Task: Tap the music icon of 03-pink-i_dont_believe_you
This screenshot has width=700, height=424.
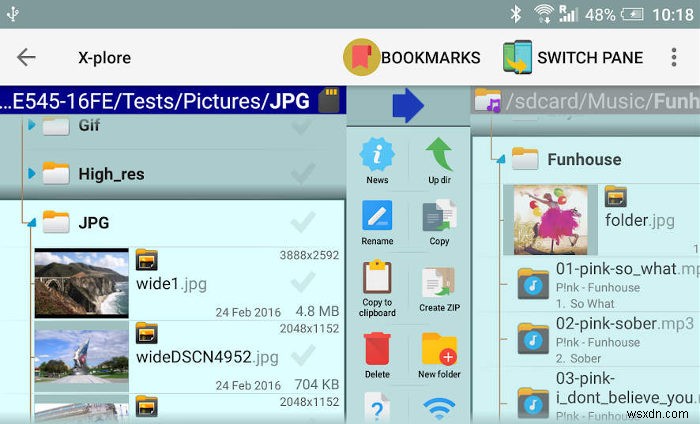Action: 533,404
